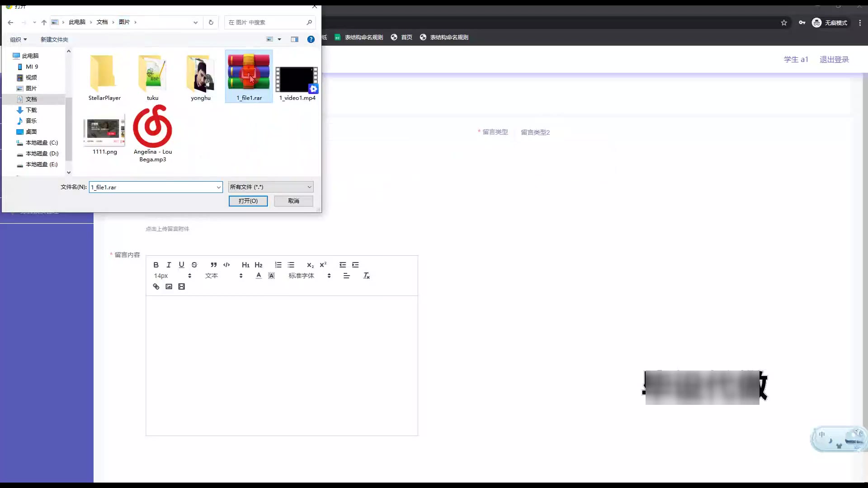Image resolution: width=868 pixels, height=488 pixels.
Task: Open the 所有文件 file type dropdown
Action: [270, 187]
